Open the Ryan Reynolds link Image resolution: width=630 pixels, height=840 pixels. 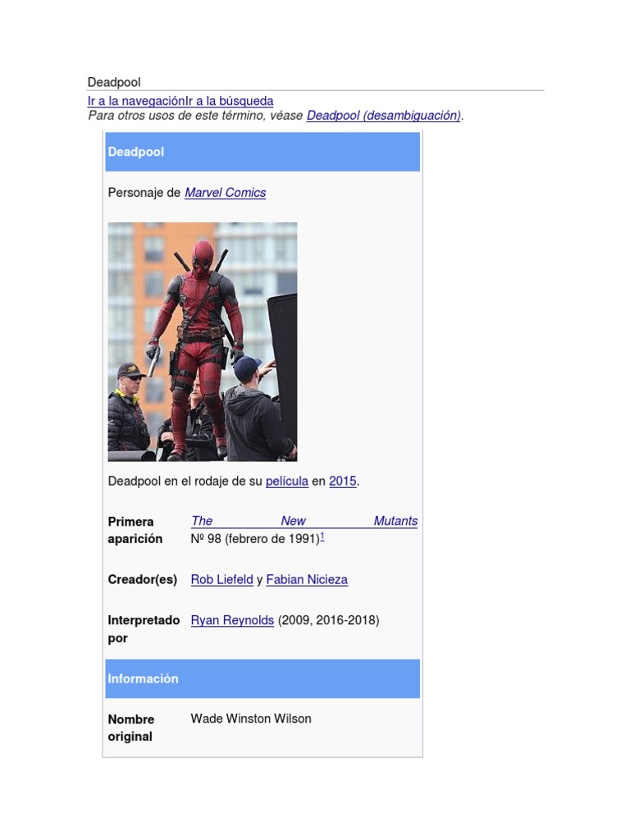(232, 620)
